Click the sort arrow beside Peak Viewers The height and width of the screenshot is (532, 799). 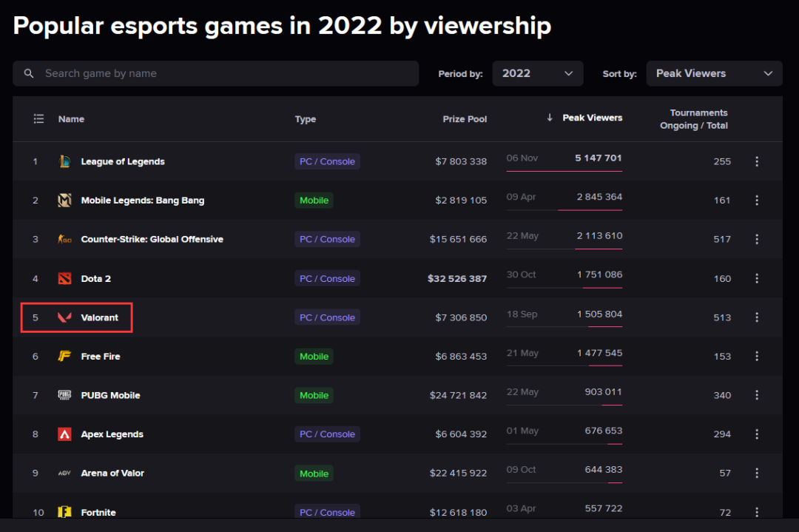pyautogui.click(x=550, y=118)
